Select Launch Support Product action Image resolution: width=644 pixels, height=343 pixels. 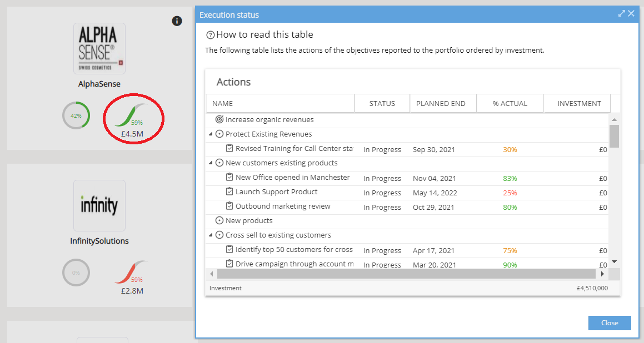point(276,191)
